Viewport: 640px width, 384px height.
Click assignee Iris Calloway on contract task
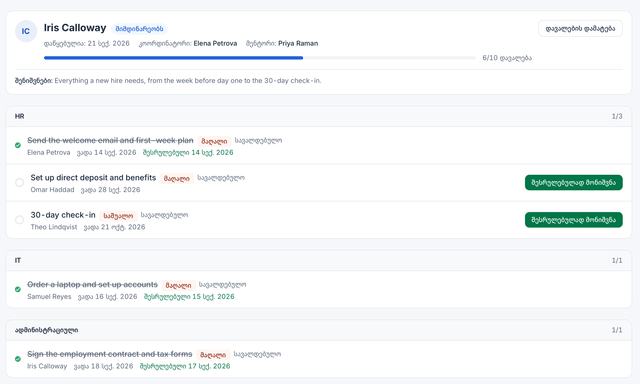pyautogui.click(x=47, y=366)
